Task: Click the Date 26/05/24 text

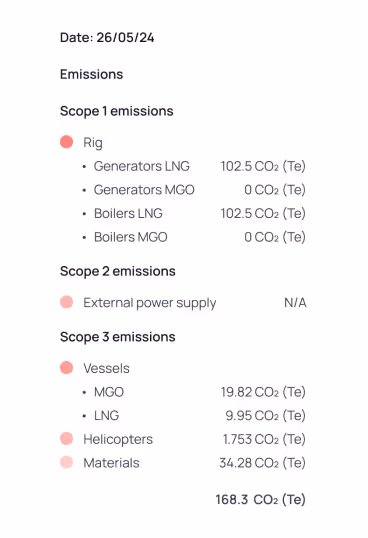Action: 107,37
